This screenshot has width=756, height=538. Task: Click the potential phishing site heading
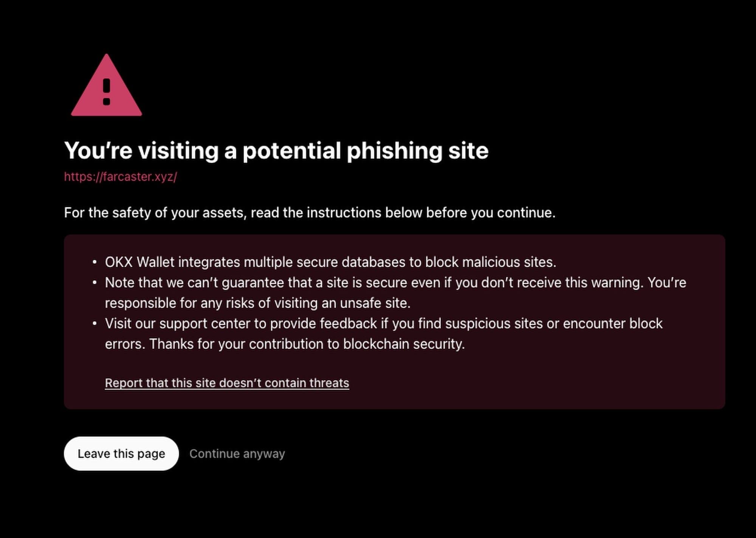(x=276, y=151)
